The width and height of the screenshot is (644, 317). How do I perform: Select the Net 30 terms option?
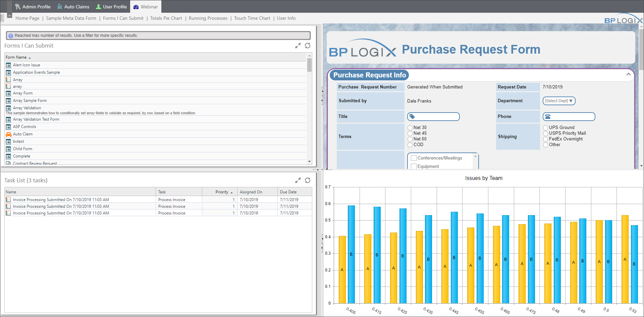(410, 128)
